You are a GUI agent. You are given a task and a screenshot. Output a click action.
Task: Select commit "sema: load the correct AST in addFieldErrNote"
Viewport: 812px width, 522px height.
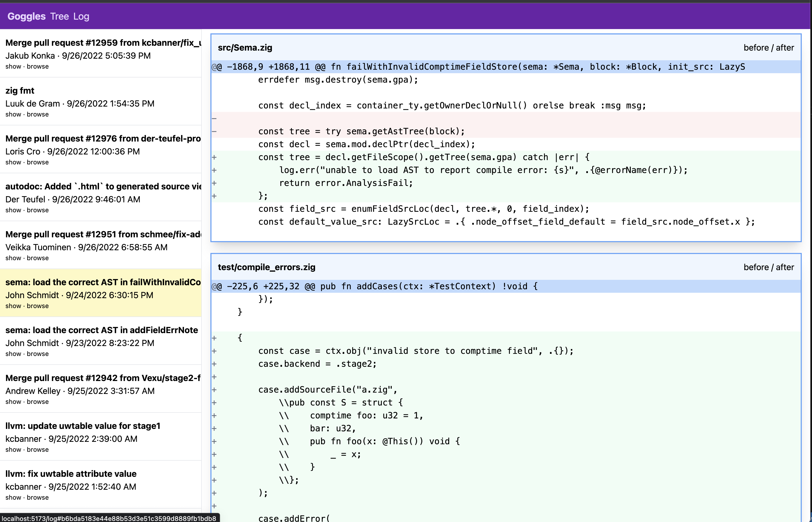click(102, 330)
